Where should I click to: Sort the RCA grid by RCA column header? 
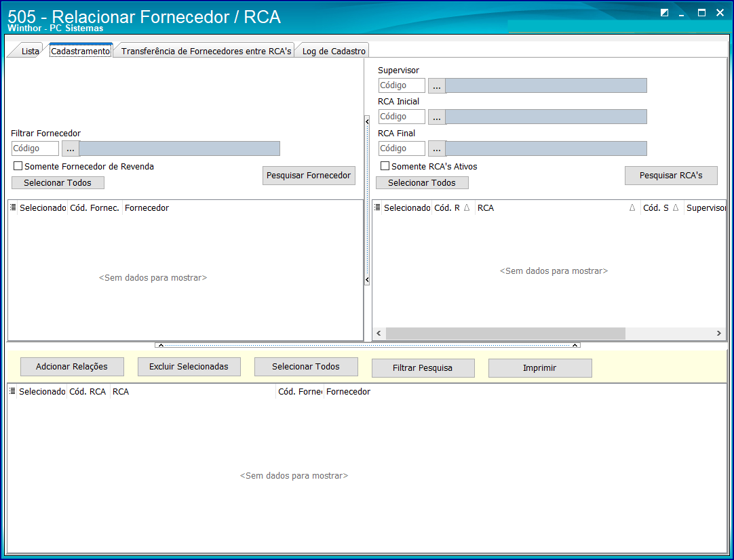[556, 207]
